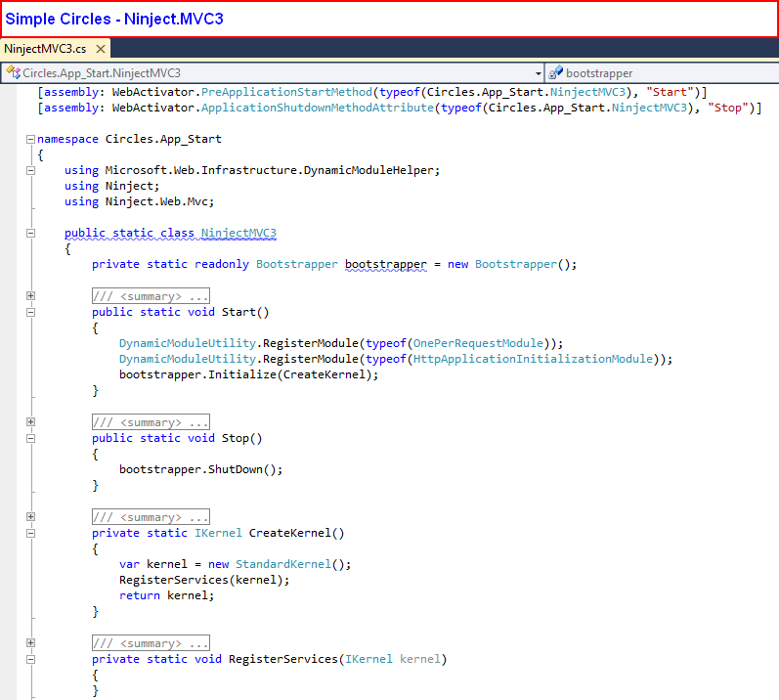
Task: Click RegisterServices in the method declaration
Action: (x=283, y=659)
